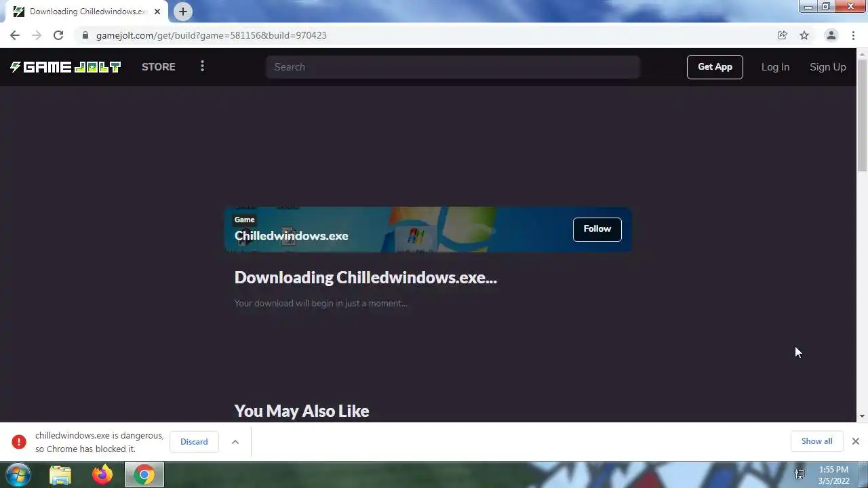Click the 'Game' label badge
This screenshot has height=488, width=868.
(x=245, y=220)
